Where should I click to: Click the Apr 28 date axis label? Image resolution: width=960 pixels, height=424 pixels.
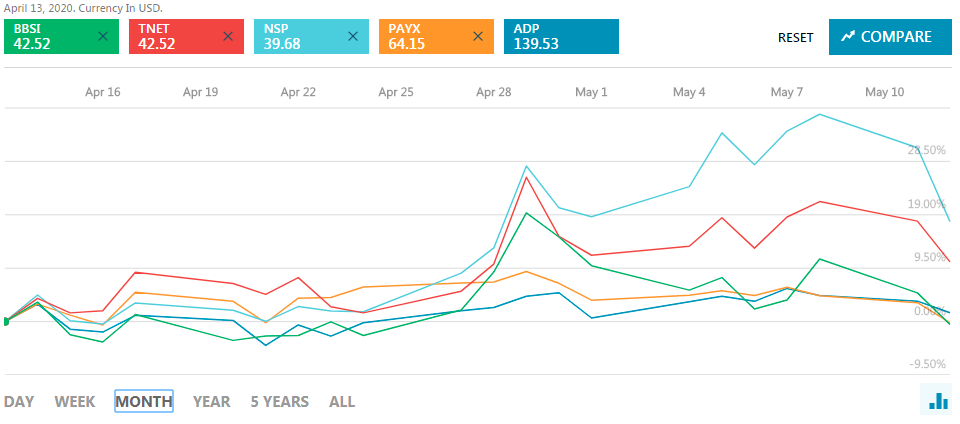[494, 92]
